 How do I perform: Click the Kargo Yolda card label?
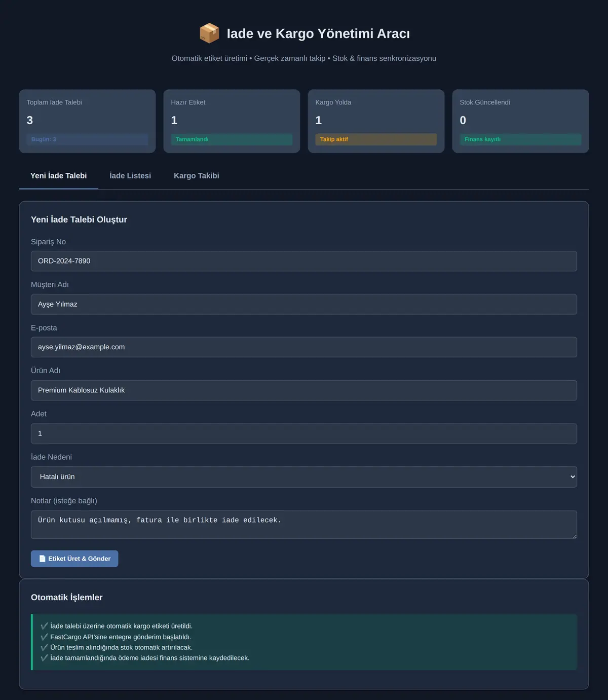(x=333, y=102)
